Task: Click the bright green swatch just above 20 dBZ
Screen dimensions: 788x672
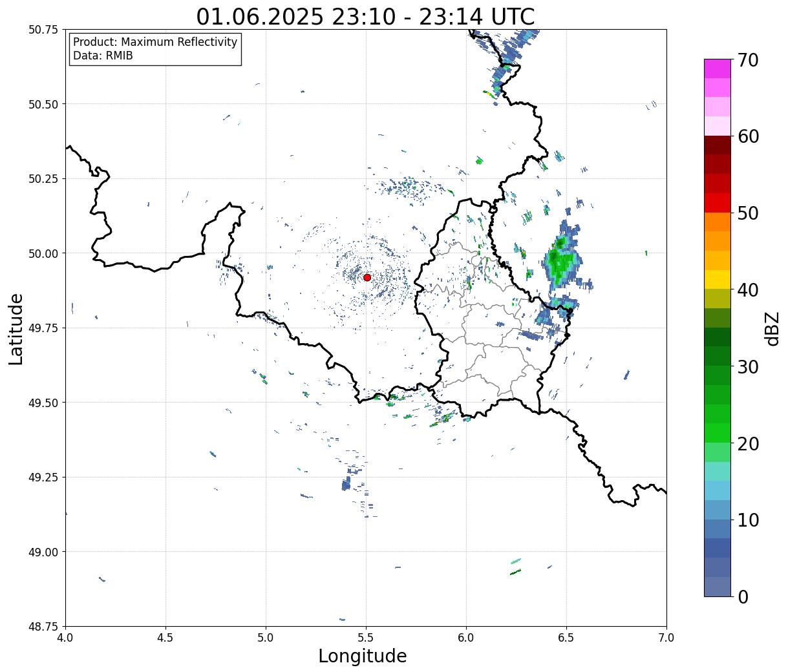Action: (x=718, y=433)
